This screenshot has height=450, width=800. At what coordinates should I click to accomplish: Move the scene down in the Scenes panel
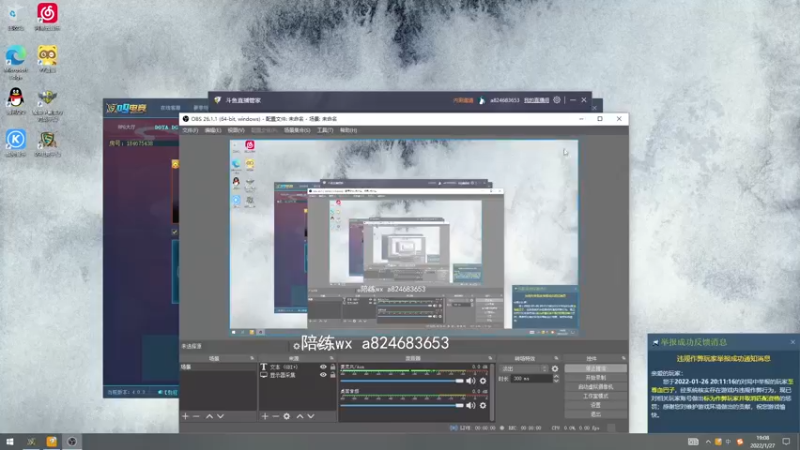220,416
